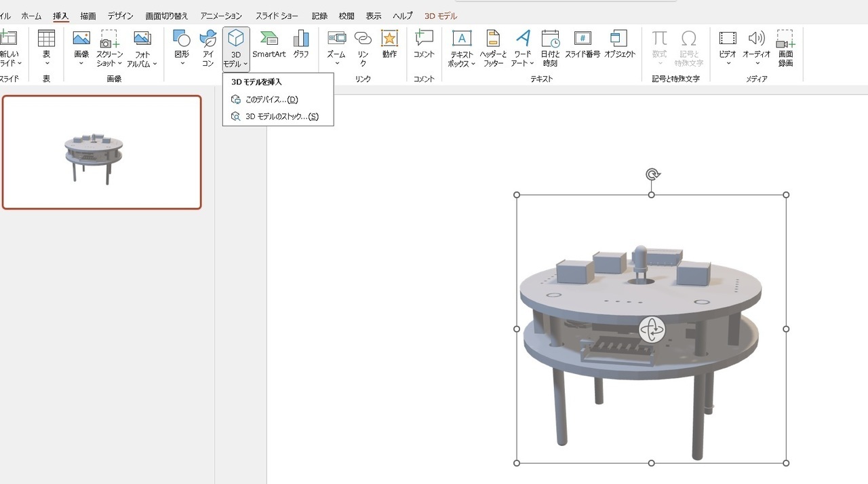Open the ホーム ribbon tab
The image size is (868, 484).
[x=31, y=16]
